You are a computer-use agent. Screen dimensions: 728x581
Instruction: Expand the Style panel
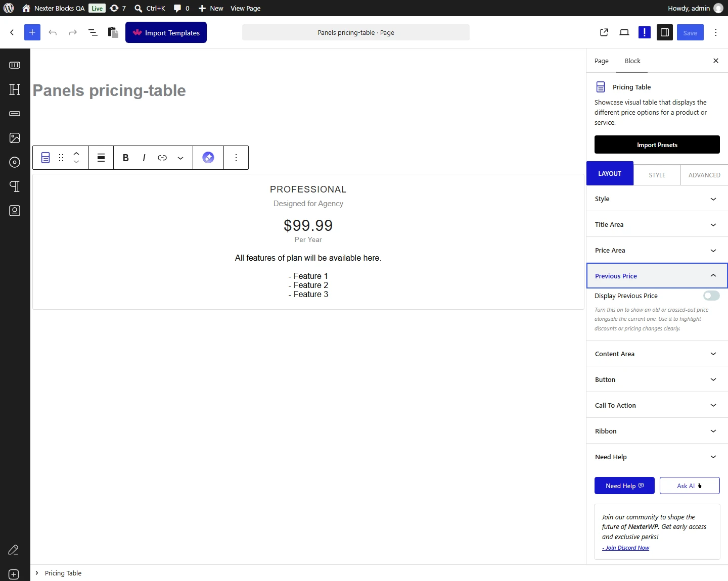click(657, 199)
